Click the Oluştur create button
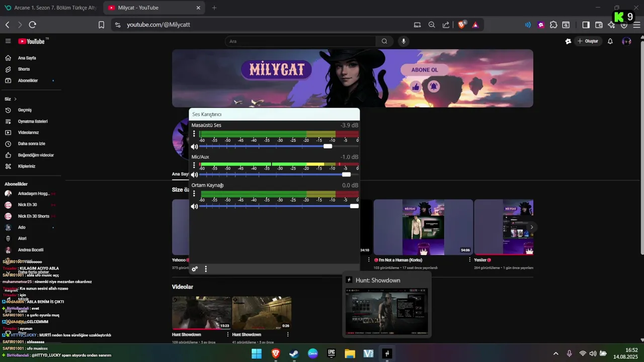Image resolution: width=644 pixels, height=362 pixels. click(588, 41)
